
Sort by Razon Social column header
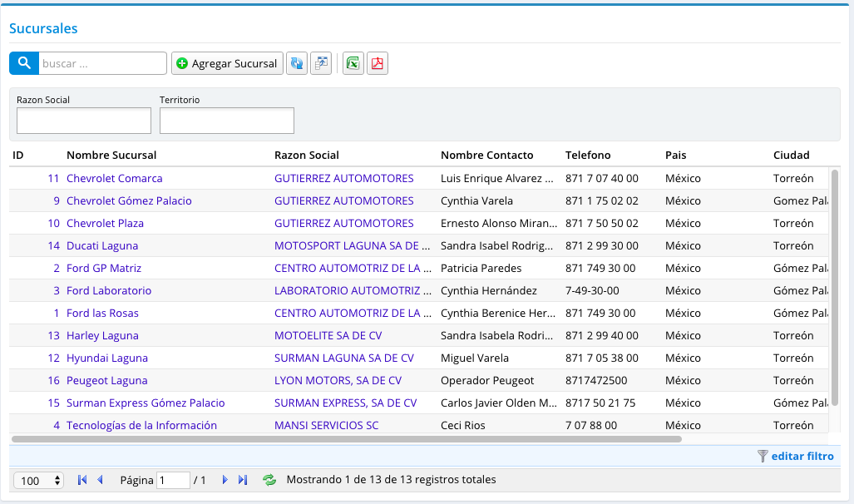[307, 156]
